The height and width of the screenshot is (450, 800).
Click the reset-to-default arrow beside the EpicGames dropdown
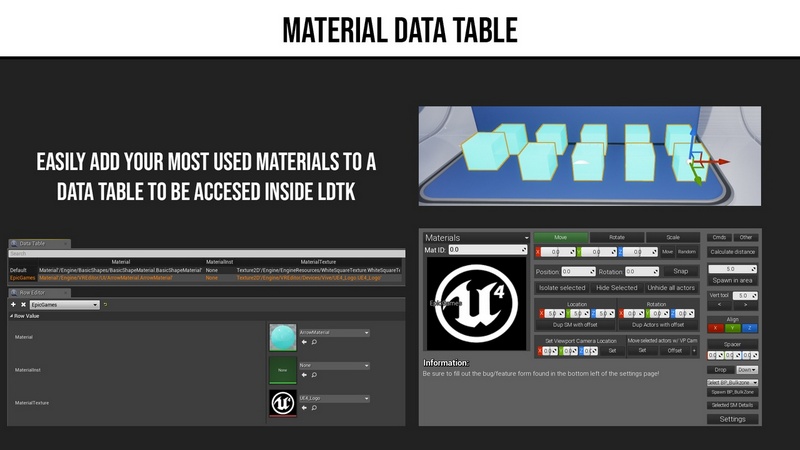point(105,304)
